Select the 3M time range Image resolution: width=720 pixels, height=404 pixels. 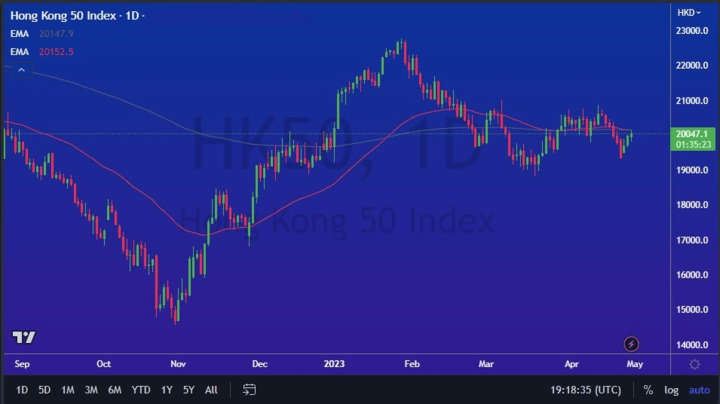(x=91, y=390)
